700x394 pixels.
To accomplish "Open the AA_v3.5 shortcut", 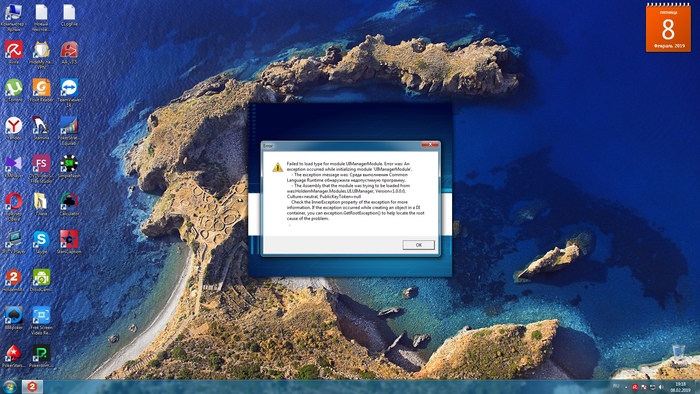I will [69, 53].
